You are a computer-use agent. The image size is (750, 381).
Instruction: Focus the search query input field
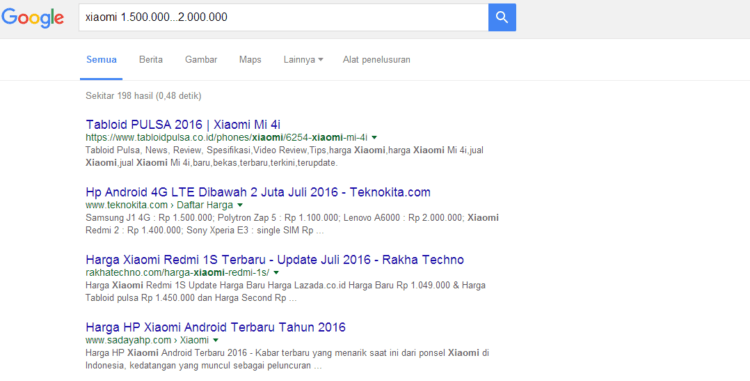pos(283,17)
